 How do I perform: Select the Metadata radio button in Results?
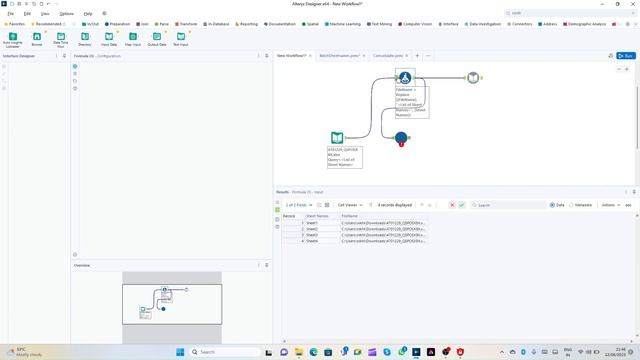pyautogui.click(x=571, y=205)
